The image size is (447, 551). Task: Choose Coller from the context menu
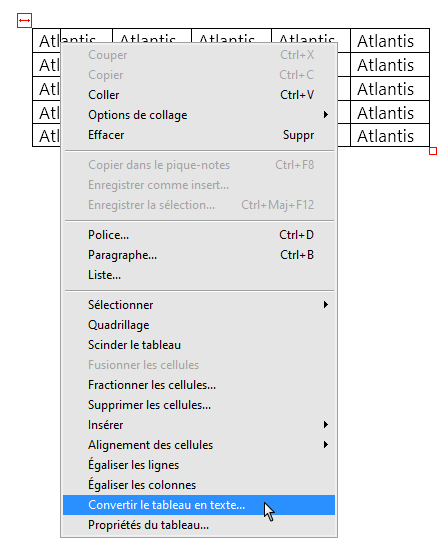coord(199,95)
